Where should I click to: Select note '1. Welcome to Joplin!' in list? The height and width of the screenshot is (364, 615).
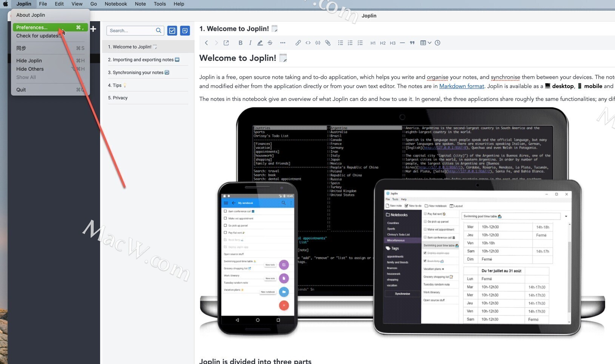tap(148, 47)
